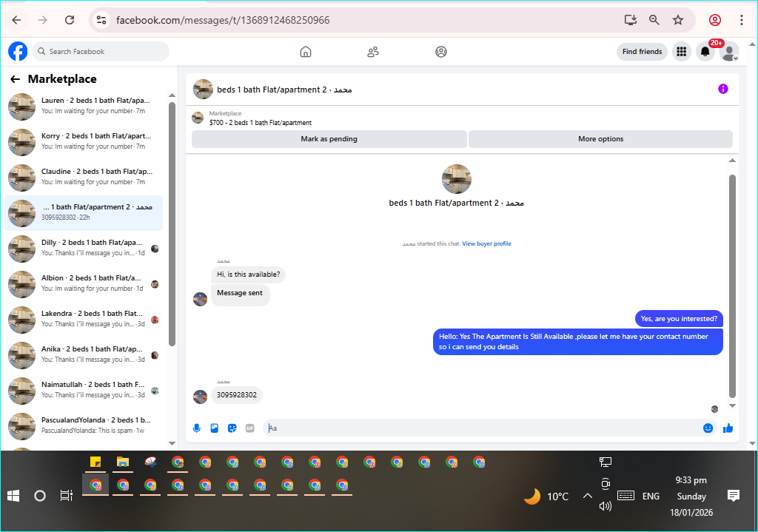The height and width of the screenshot is (532, 758).
Task: Select conversation showing 3095928302 preview
Action: tap(83, 213)
